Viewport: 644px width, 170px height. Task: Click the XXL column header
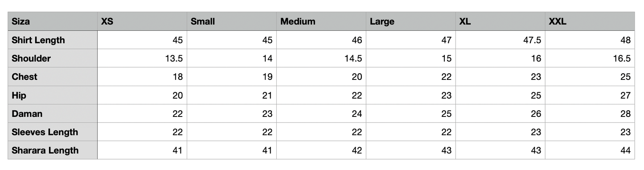(x=590, y=21)
